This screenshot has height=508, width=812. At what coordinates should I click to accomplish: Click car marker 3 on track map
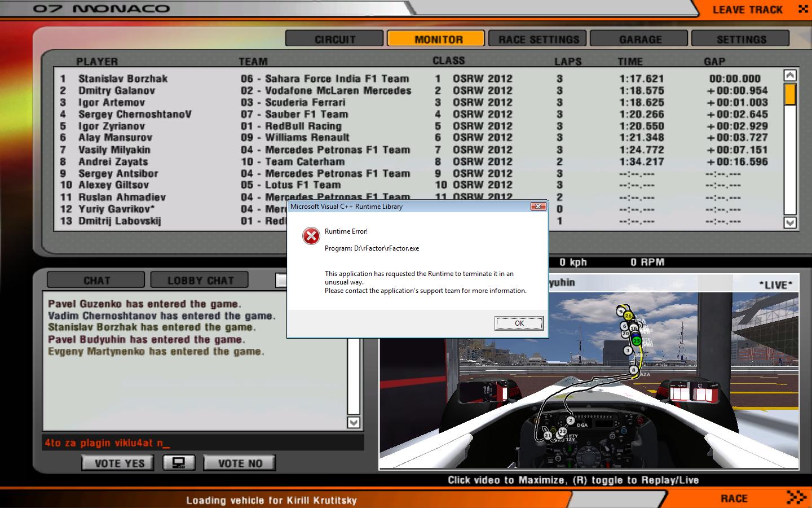[628, 351]
